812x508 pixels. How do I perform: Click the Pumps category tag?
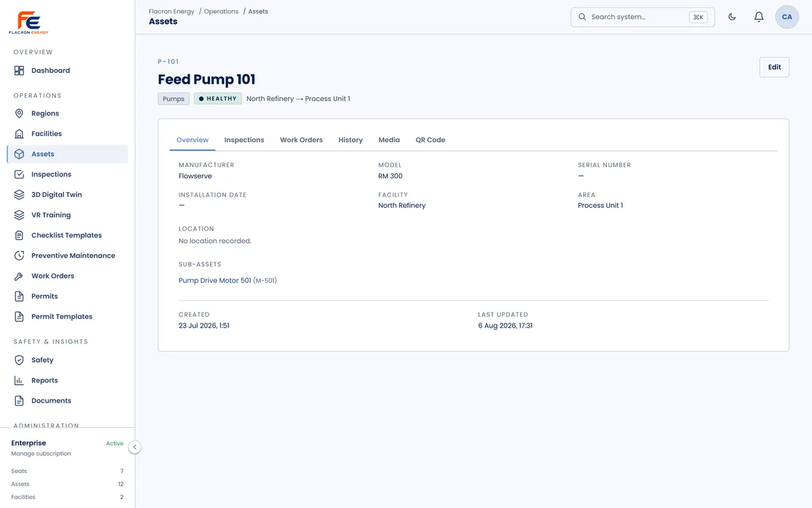174,99
